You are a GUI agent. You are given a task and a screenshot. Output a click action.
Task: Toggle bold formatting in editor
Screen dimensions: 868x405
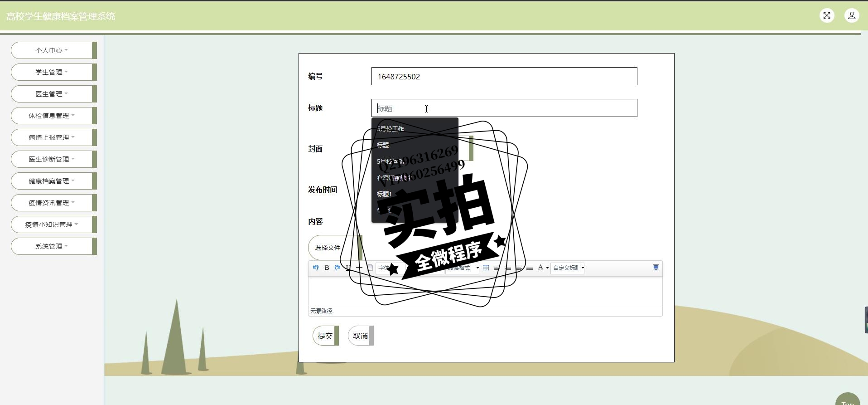[x=327, y=268]
